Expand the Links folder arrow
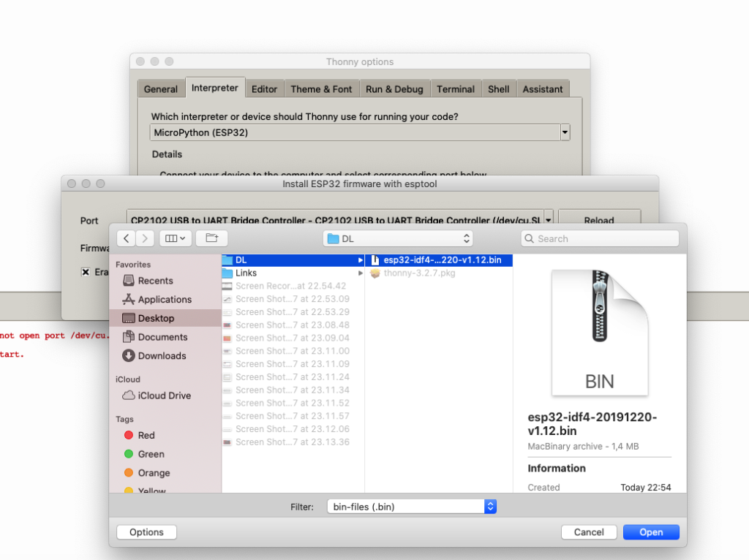The image size is (749, 560). click(360, 273)
